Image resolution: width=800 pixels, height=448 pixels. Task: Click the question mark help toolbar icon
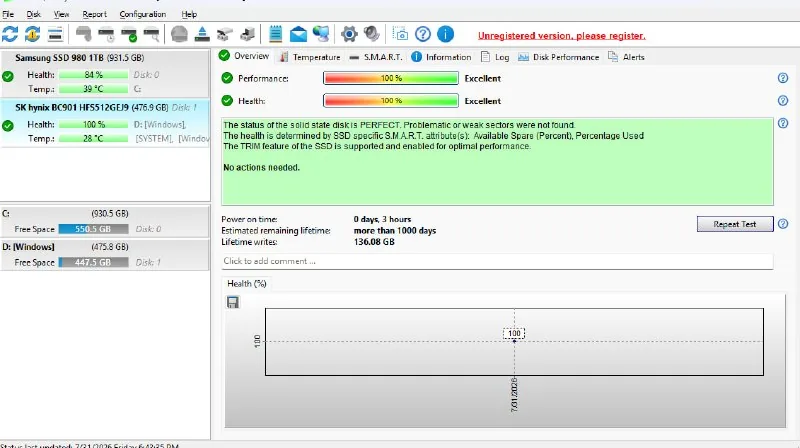pyautogui.click(x=423, y=34)
